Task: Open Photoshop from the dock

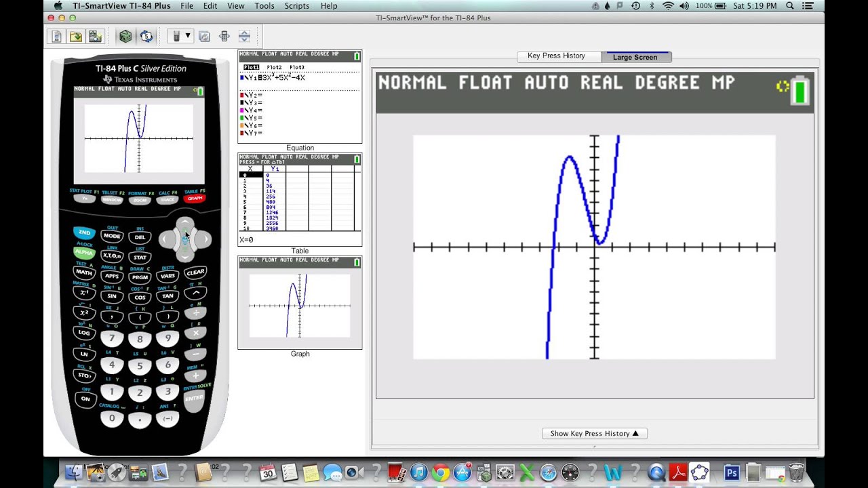Action: [x=731, y=472]
